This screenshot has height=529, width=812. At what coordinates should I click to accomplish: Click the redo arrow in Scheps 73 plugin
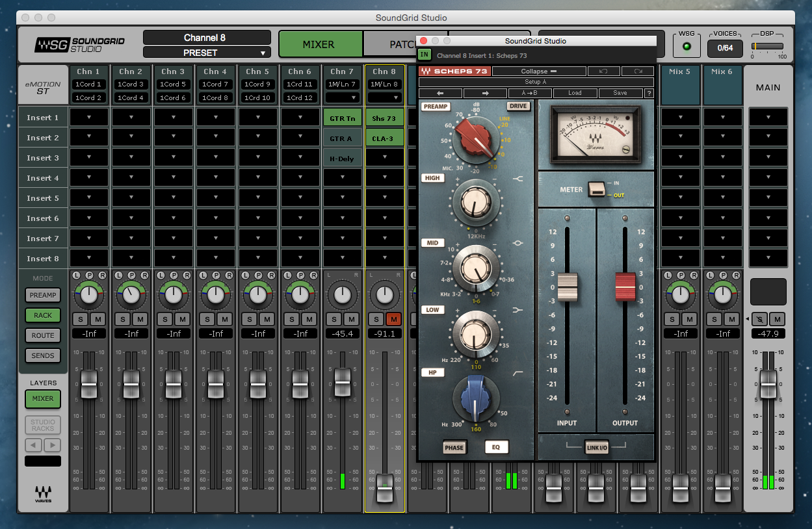[x=637, y=71]
